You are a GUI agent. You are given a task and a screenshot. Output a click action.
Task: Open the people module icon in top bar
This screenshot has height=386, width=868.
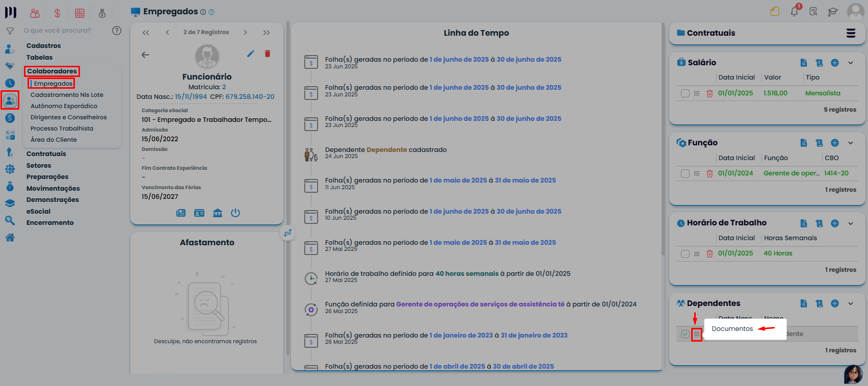(x=35, y=13)
